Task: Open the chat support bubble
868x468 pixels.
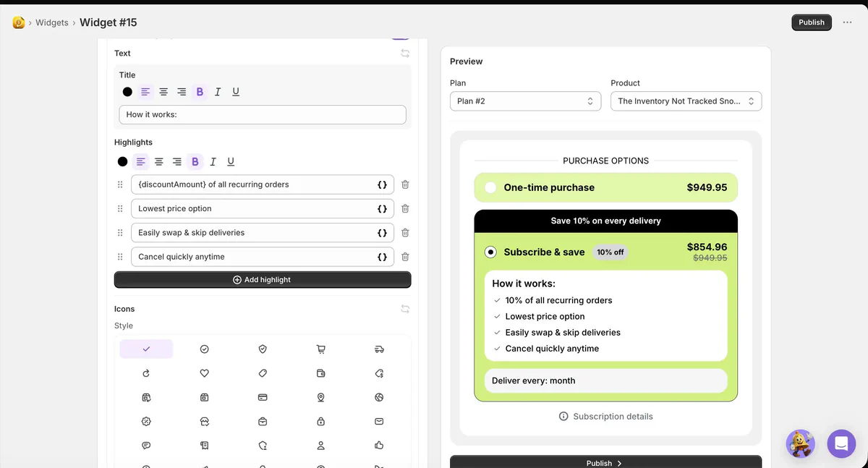Action: tap(841, 444)
